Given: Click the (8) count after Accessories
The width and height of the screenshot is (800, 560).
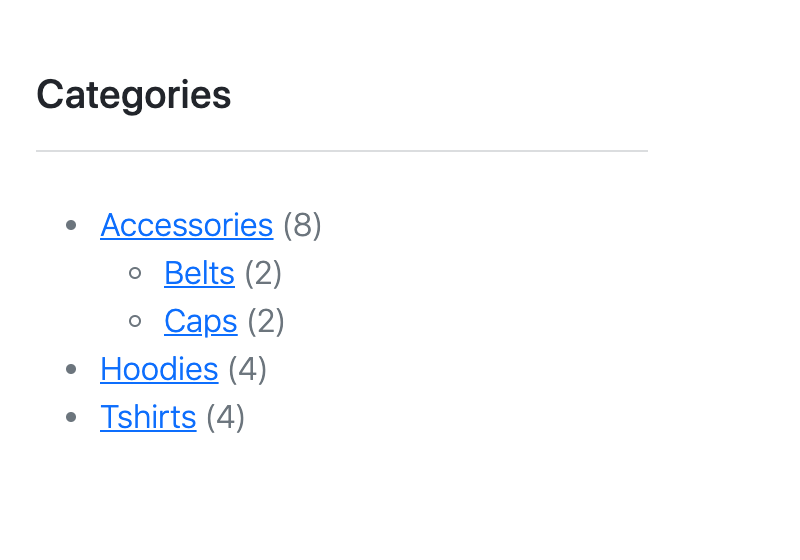Looking at the screenshot, I should coord(302,225).
